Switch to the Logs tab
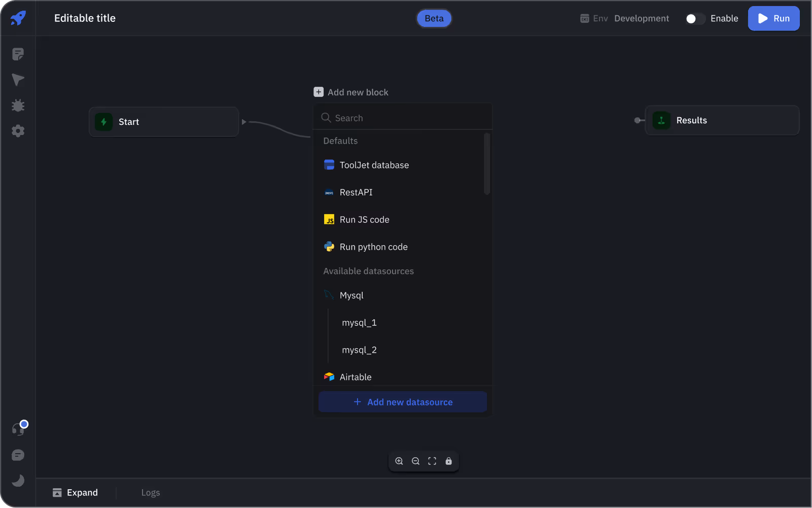The height and width of the screenshot is (508, 812). tap(150, 492)
